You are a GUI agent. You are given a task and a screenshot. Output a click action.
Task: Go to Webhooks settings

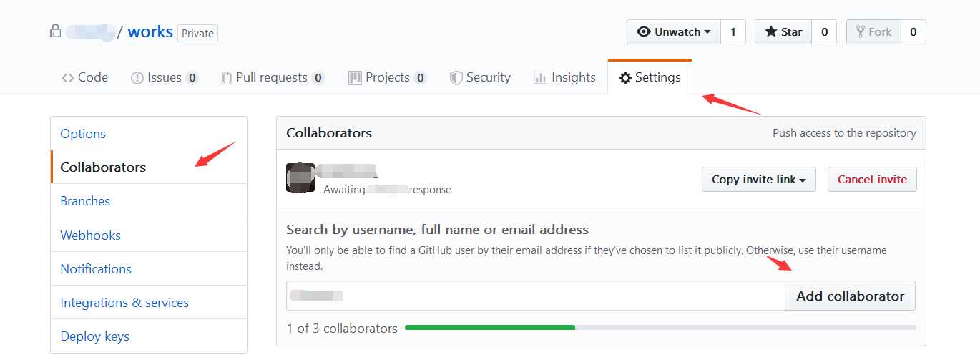(90, 235)
